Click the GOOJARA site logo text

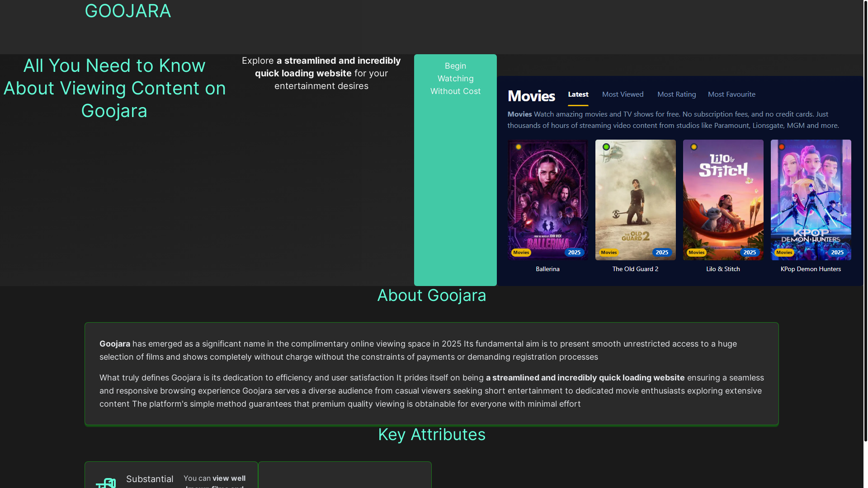coord(128,11)
